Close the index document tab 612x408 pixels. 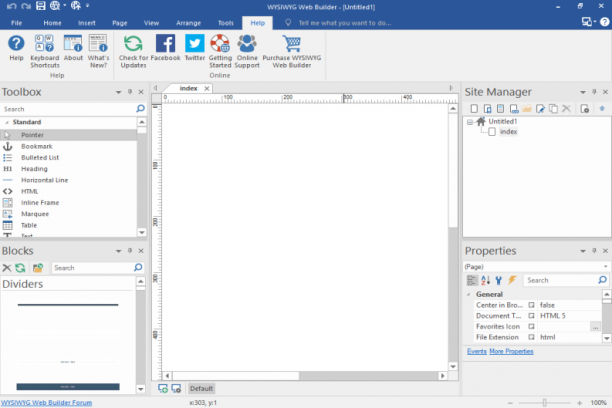click(x=207, y=88)
